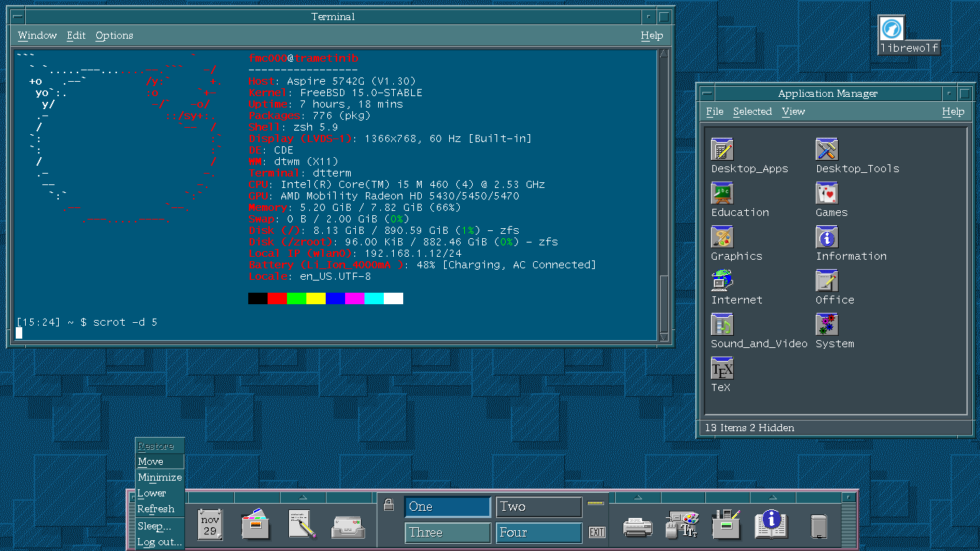Open the Games application group
The height and width of the screenshot is (551, 980).
[826, 193]
